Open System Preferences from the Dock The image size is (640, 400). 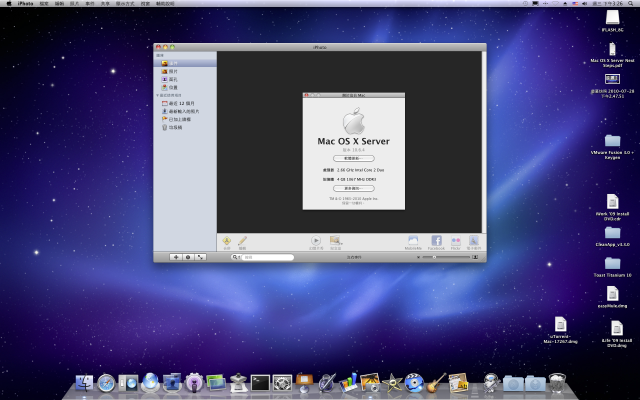coord(282,383)
